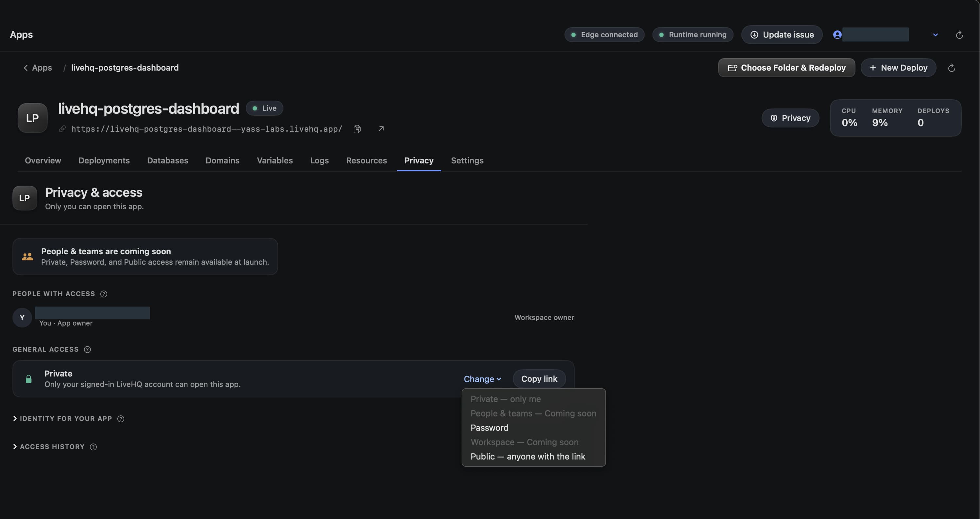Open the Resources tab
This screenshot has width=980, height=519.
coord(366,160)
